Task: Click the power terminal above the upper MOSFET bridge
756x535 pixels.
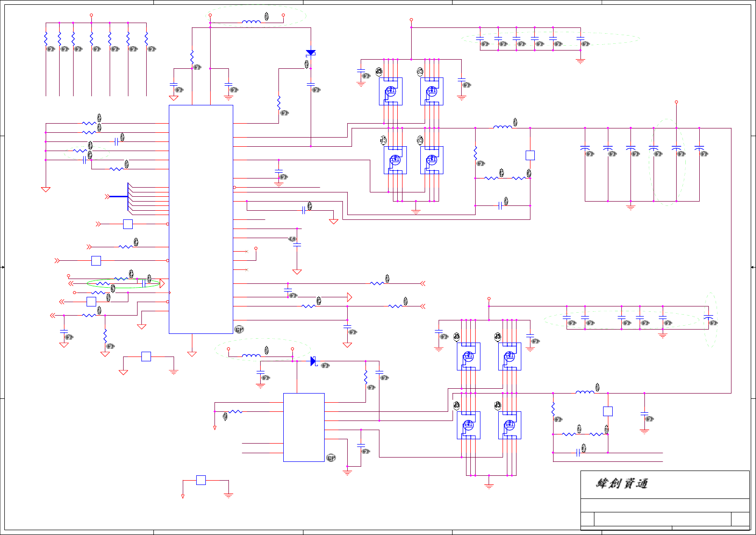Action: click(411, 20)
